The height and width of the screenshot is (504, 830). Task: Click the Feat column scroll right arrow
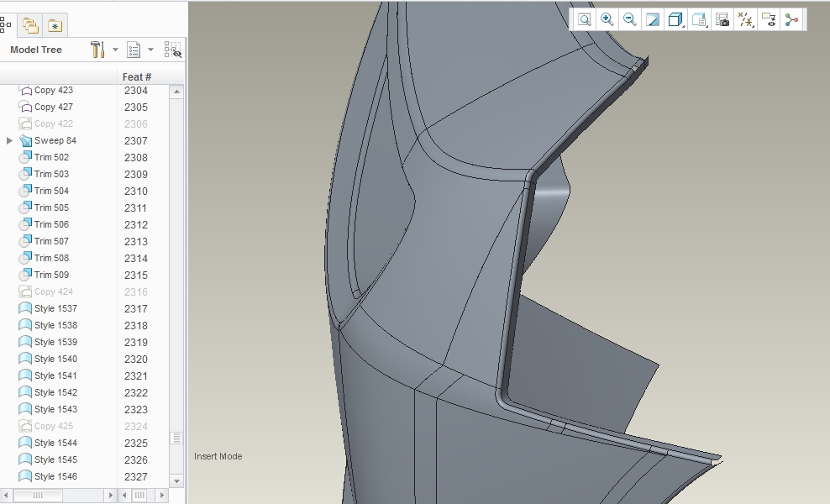[162, 496]
